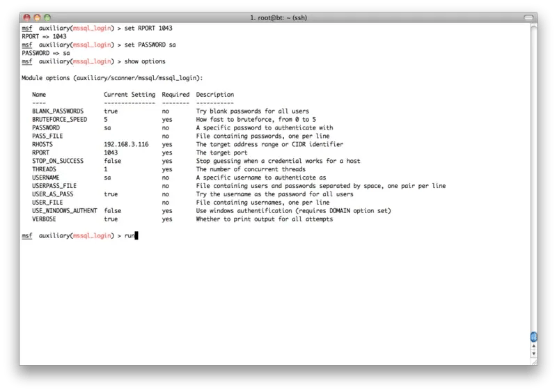Click the STOP_ON_SUCCESS false value
Viewport: 557px width, 392px height.
(113, 161)
